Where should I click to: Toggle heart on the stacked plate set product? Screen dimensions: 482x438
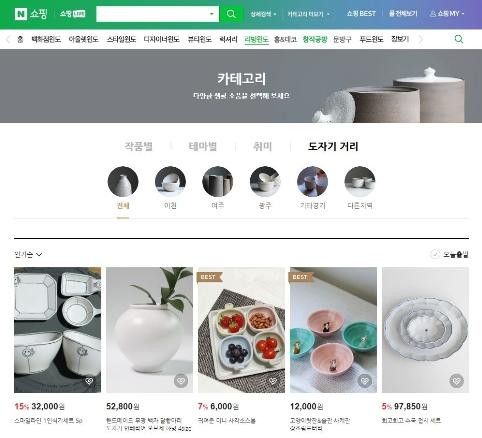pos(457,381)
